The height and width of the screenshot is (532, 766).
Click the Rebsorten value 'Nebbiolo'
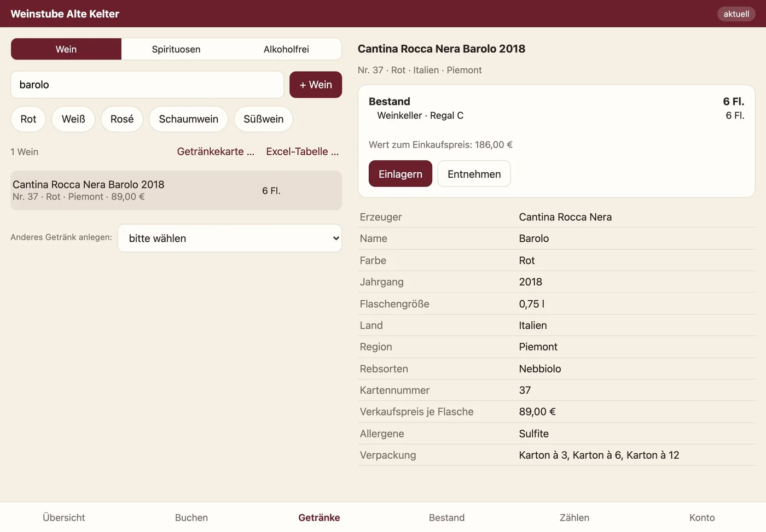(x=540, y=369)
